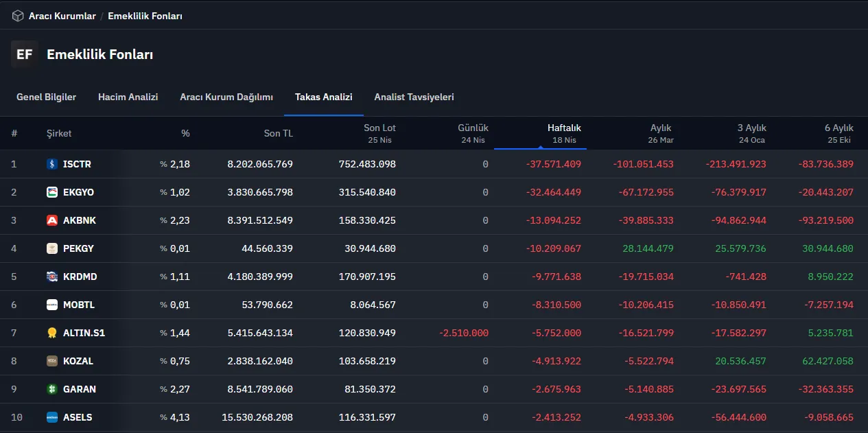
Task: Open the AKBNK stock link
Action: click(78, 220)
